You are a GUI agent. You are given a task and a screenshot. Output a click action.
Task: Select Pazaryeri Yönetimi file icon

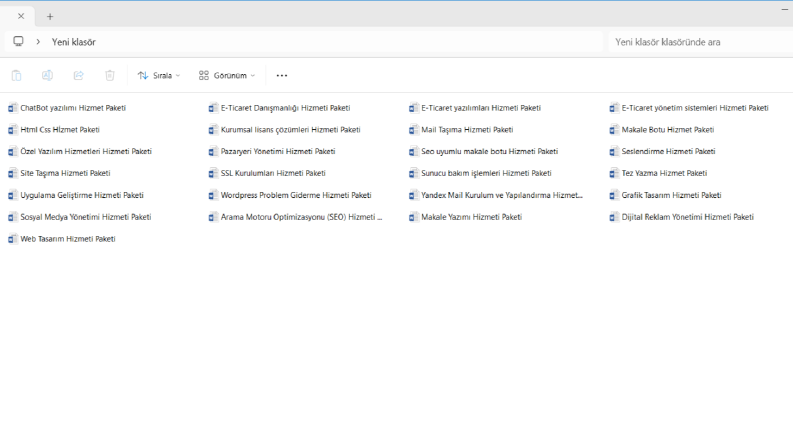[213, 151]
